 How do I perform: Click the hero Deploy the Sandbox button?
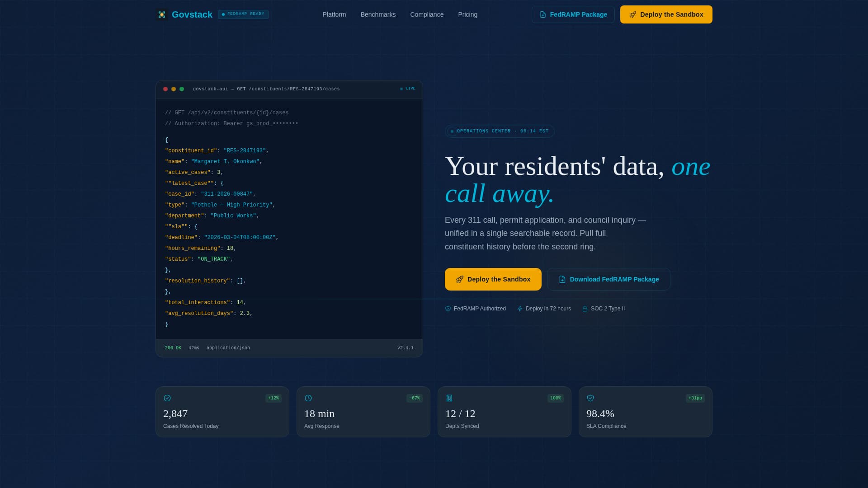pyautogui.click(x=493, y=279)
